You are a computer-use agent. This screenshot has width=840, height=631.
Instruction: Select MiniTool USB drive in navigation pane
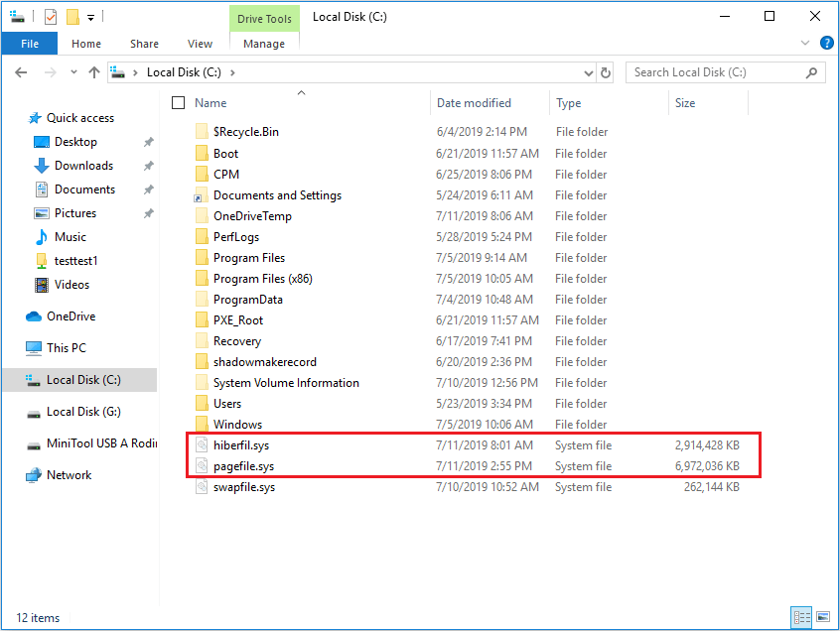tap(102, 443)
